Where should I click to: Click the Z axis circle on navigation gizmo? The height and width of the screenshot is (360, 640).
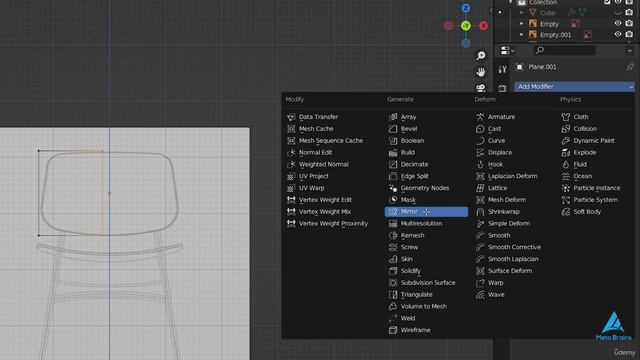click(x=466, y=8)
